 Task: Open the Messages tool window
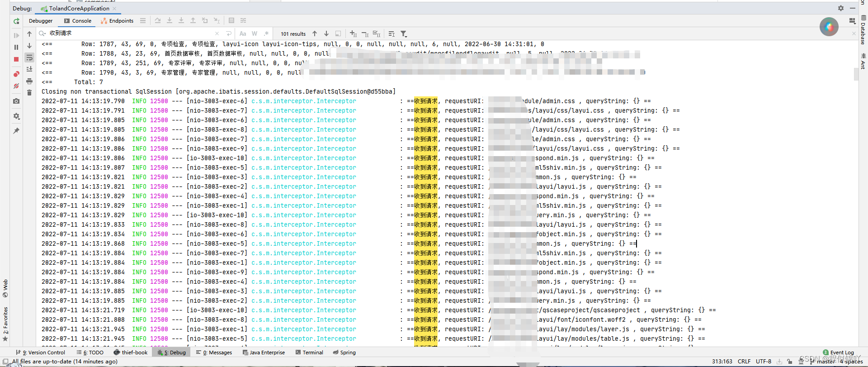[214, 353]
